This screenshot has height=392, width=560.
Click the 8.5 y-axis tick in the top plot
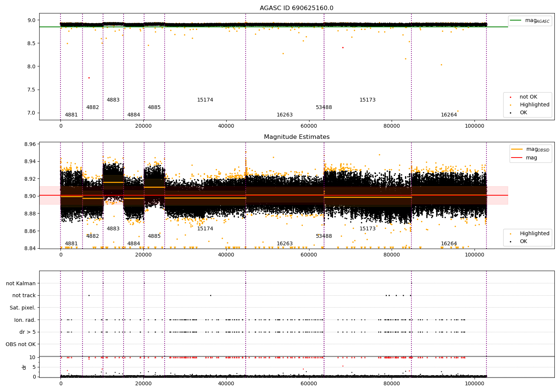[32, 43]
